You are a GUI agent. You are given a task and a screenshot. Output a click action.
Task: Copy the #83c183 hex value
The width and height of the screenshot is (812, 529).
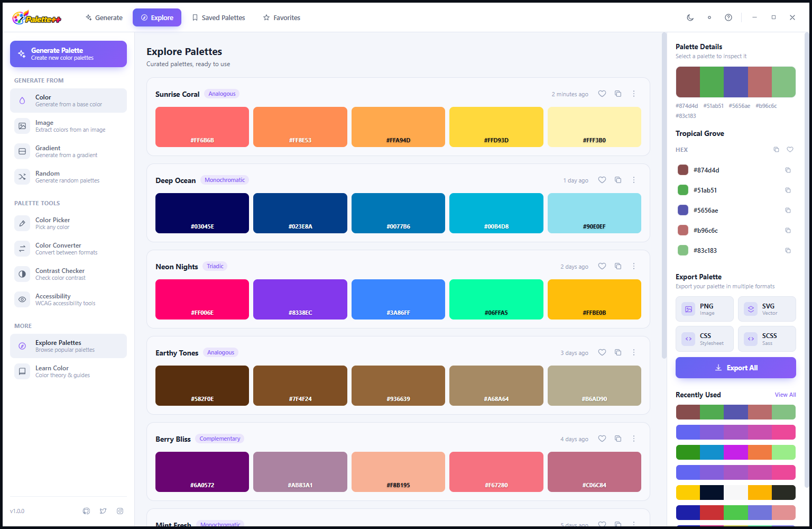(788, 251)
